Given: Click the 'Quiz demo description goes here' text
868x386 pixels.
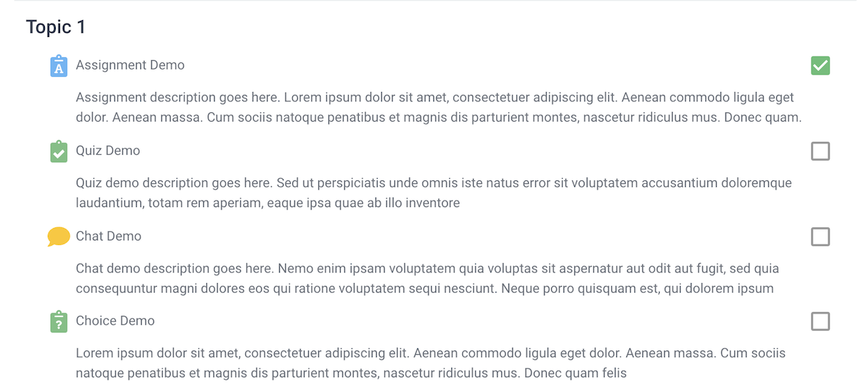Looking at the screenshot, I should [x=177, y=182].
